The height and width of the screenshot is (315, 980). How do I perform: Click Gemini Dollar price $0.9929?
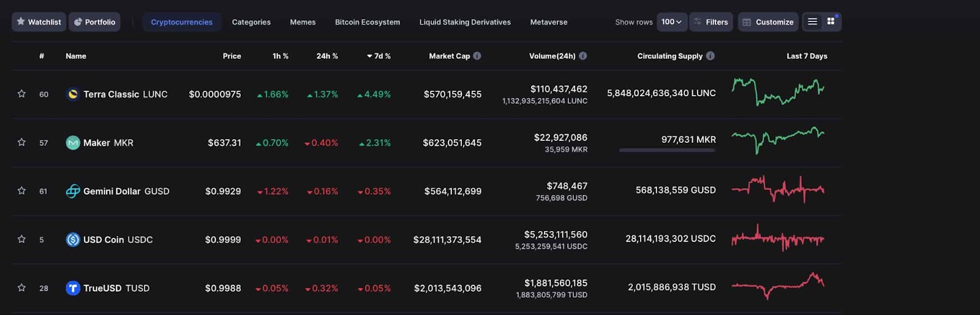click(x=223, y=191)
